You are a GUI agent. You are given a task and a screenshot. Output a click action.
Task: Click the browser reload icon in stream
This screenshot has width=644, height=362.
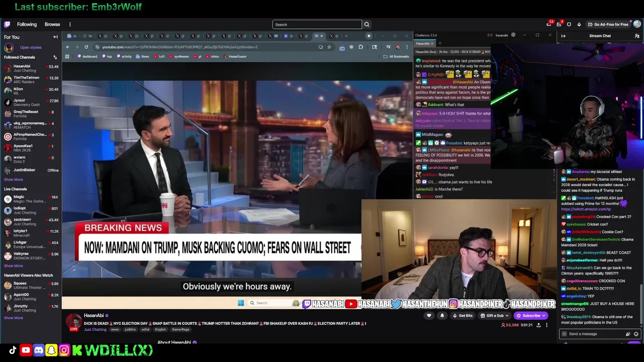coord(86,47)
